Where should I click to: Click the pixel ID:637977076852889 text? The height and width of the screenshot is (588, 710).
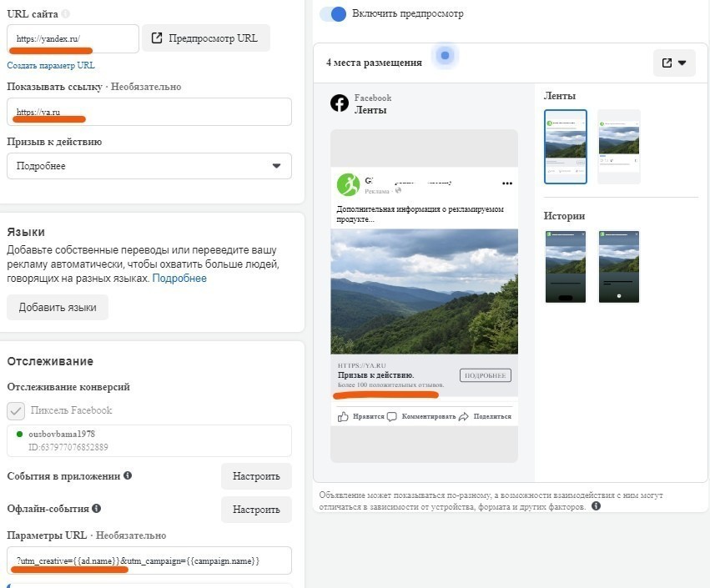[68, 447]
